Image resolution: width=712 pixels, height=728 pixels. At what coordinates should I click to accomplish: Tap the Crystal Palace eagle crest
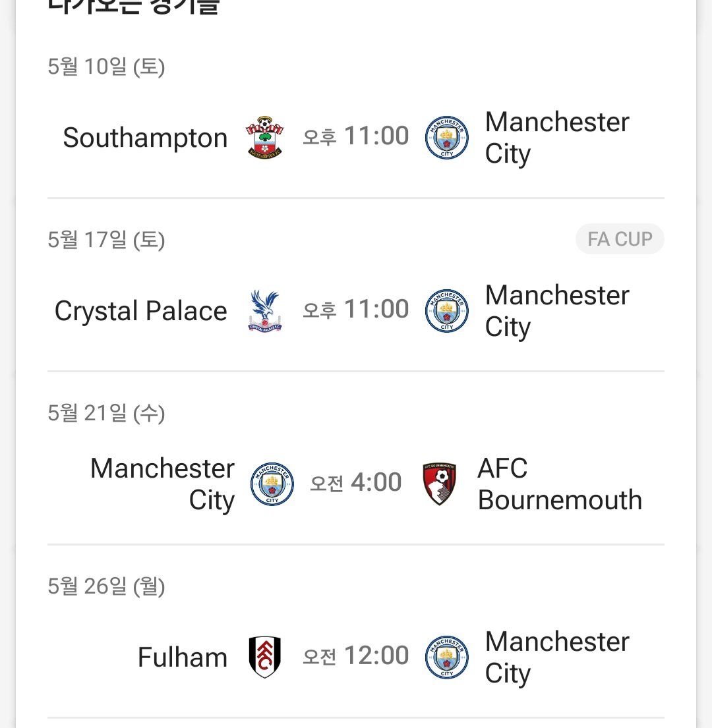264,310
